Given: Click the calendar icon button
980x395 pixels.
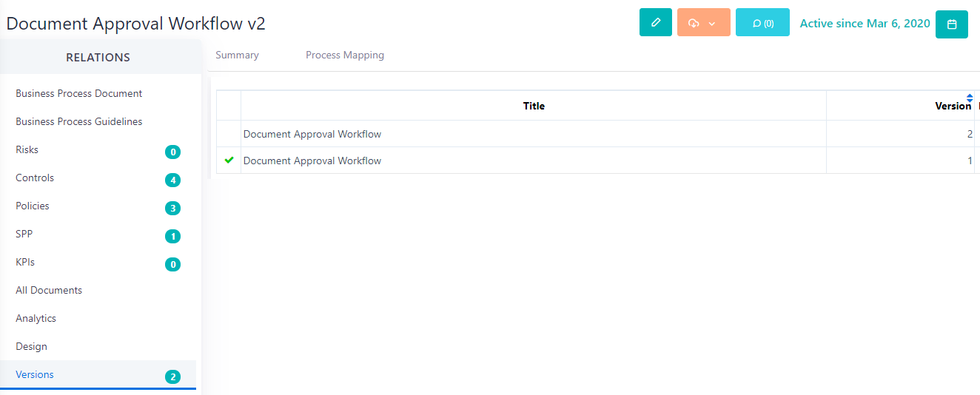Looking at the screenshot, I should click(x=952, y=24).
